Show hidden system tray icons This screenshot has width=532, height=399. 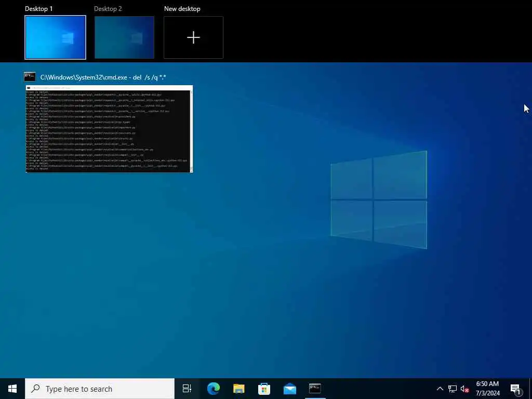[440, 389]
